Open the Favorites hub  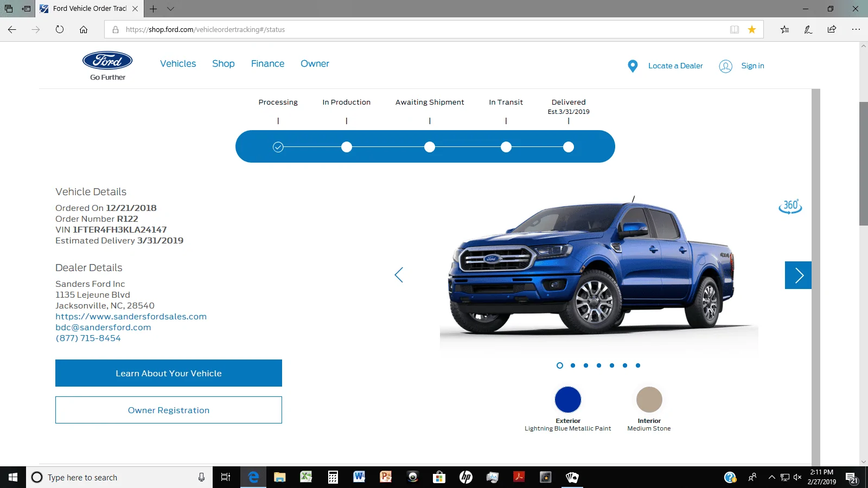(x=784, y=29)
